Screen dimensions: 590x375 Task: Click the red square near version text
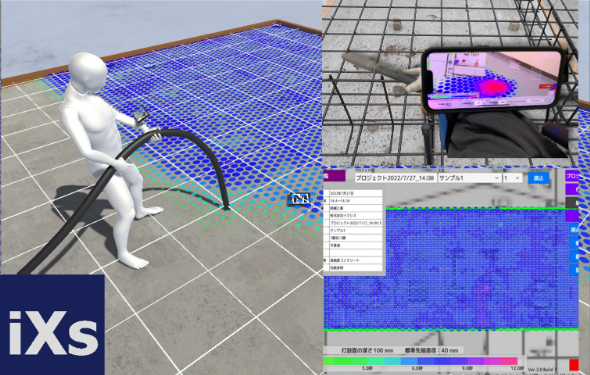[573, 365]
